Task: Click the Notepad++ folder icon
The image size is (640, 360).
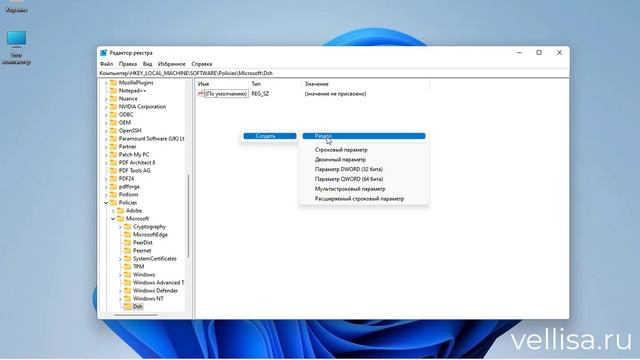Action: (x=113, y=91)
